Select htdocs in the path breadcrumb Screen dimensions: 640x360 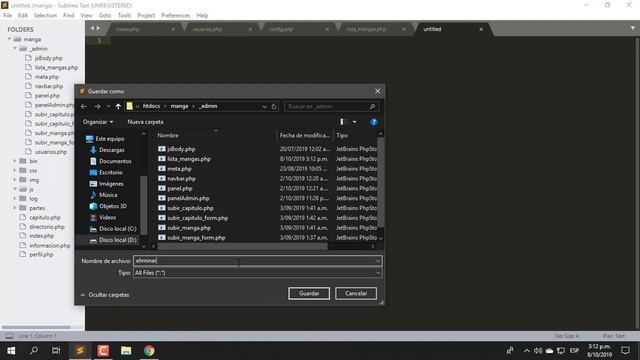coord(151,106)
